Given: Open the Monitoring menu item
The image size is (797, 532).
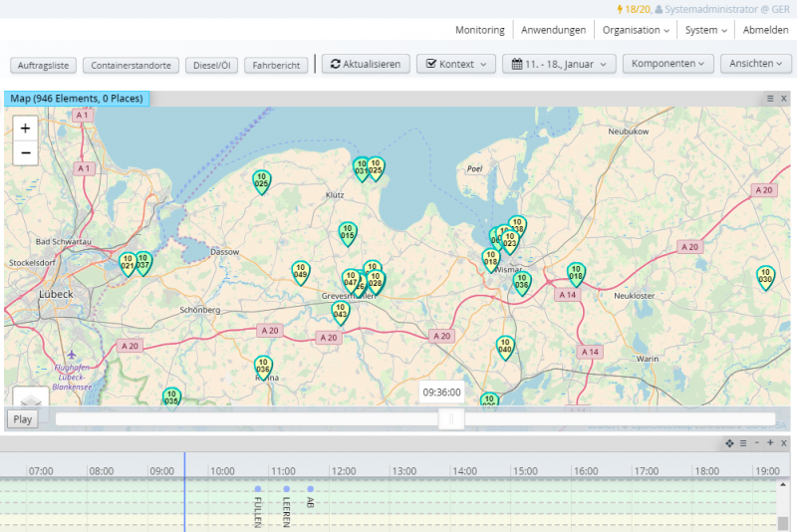Looking at the screenshot, I should coord(479,30).
